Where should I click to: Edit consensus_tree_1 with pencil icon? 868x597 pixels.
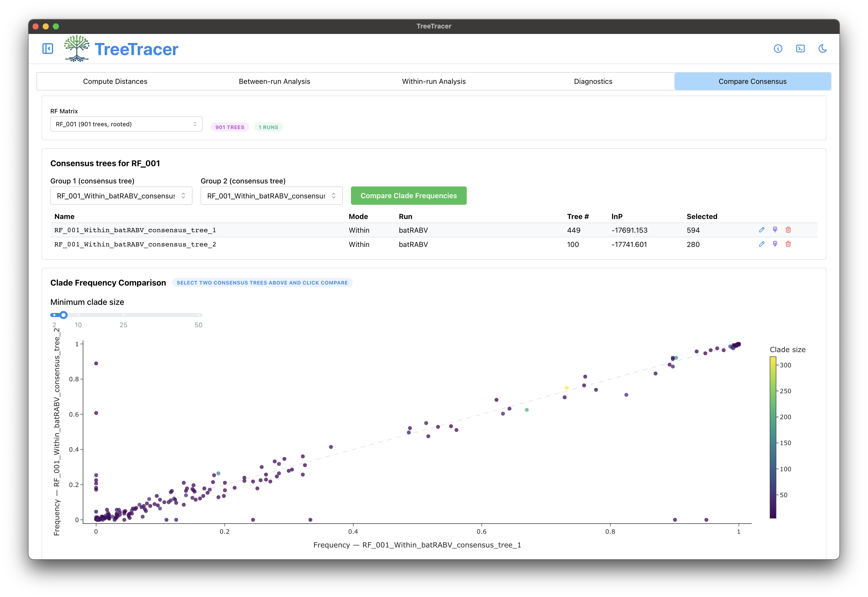point(761,230)
